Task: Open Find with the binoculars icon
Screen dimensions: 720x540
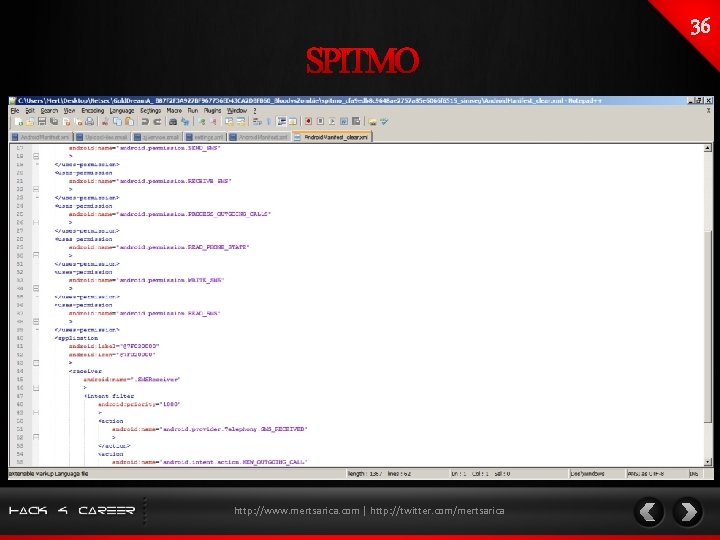Action: pos(173,122)
